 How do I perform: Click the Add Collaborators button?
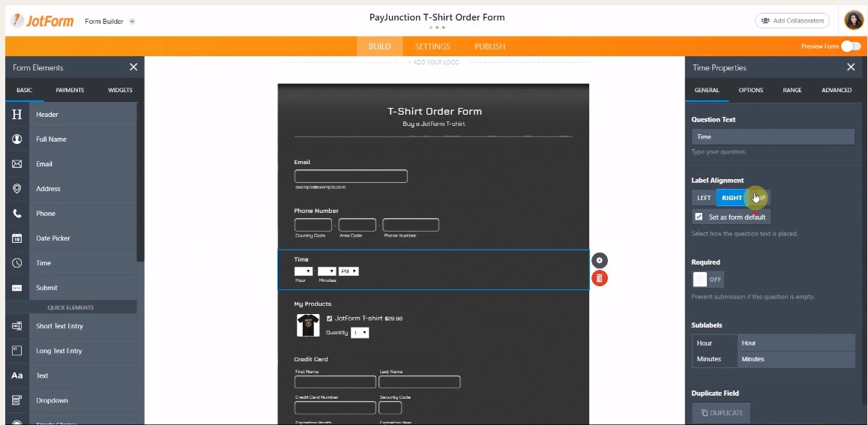tap(792, 20)
